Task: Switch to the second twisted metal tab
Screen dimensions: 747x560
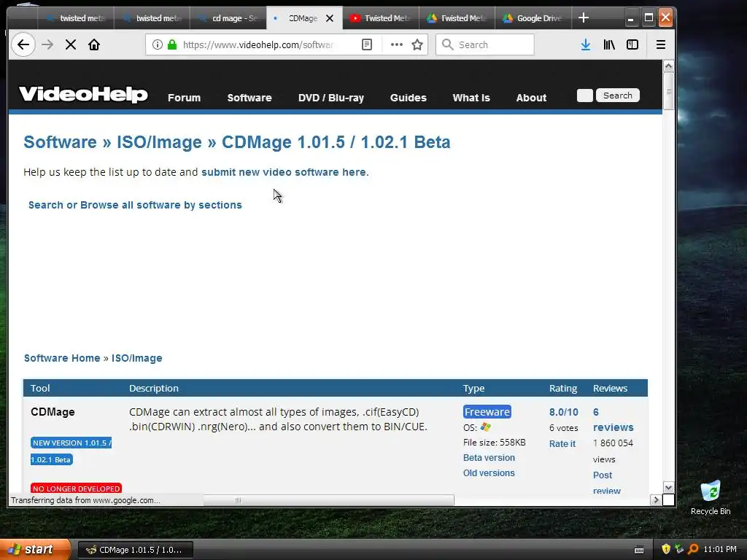Action: 152,18
